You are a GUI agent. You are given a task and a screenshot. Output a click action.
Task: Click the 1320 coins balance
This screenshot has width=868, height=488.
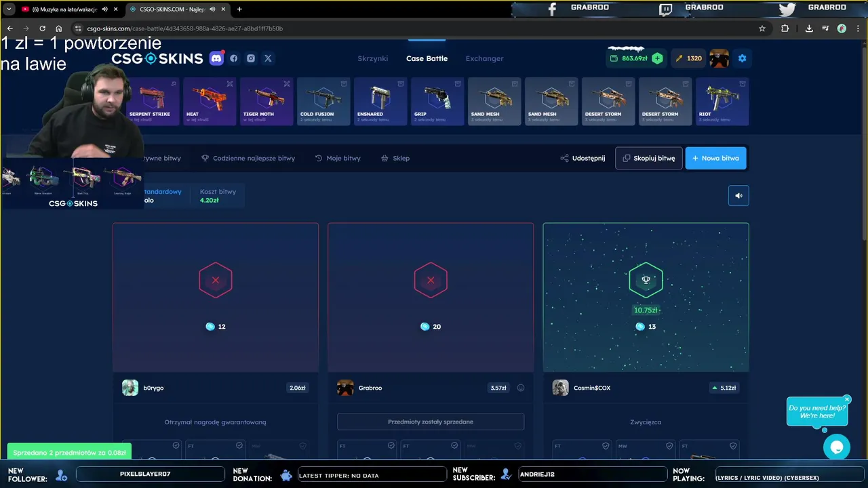click(x=688, y=58)
